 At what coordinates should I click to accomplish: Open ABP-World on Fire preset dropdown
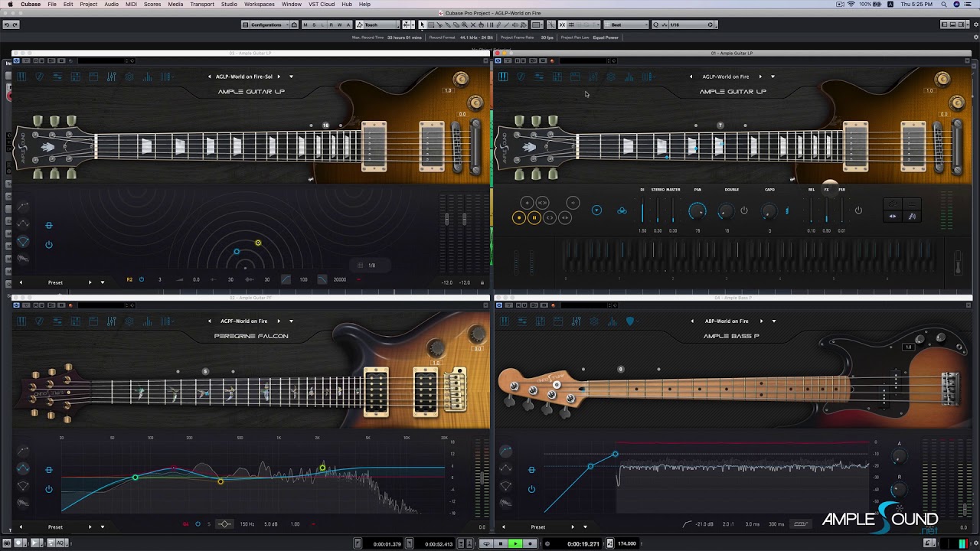tap(773, 321)
